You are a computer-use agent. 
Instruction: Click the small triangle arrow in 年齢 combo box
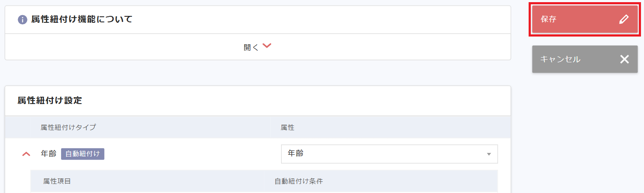tap(489, 154)
